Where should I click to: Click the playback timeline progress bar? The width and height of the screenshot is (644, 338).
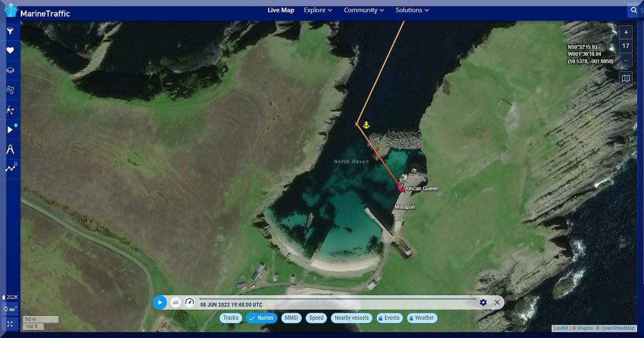[340, 298]
